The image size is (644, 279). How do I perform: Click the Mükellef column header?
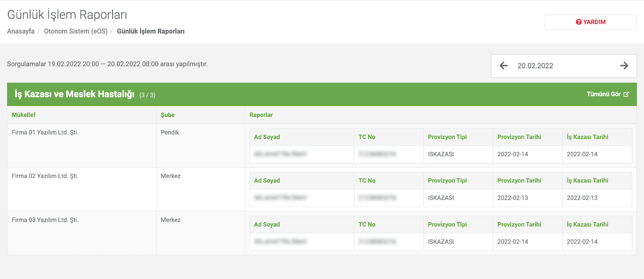tap(24, 115)
